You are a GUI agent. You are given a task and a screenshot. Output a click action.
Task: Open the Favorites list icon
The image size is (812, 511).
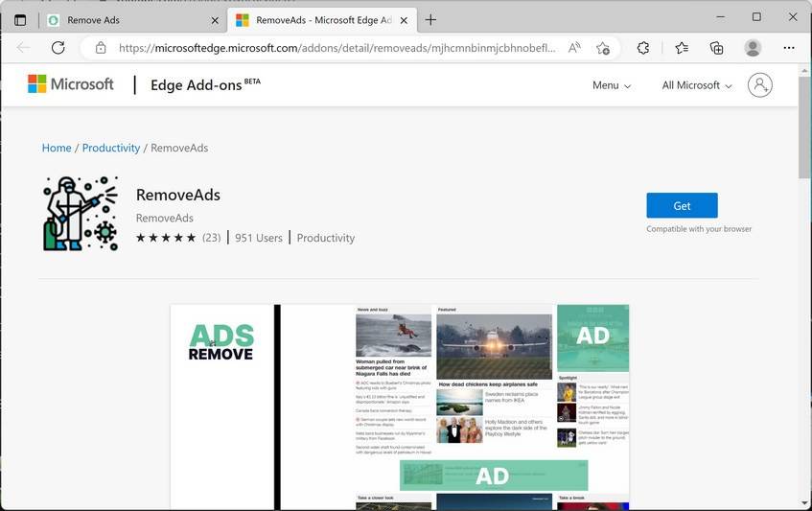682,48
